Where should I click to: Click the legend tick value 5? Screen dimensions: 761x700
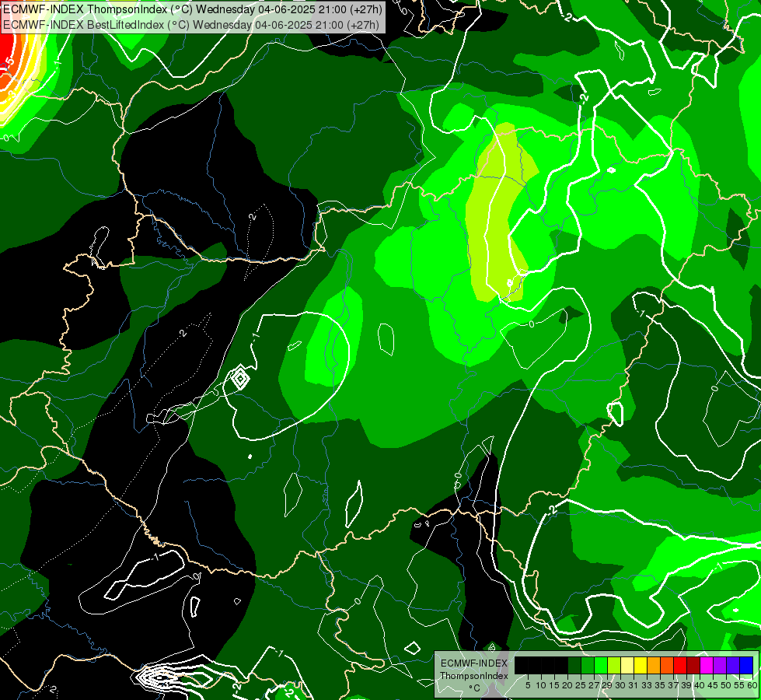tap(528, 685)
